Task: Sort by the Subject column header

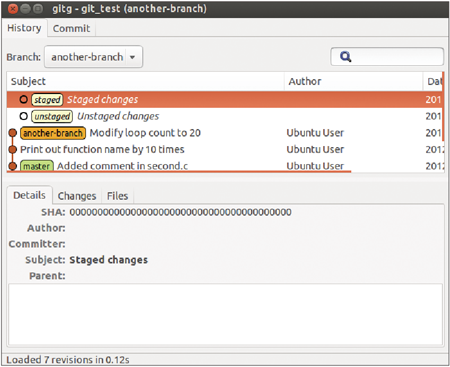Action: pos(145,81)
